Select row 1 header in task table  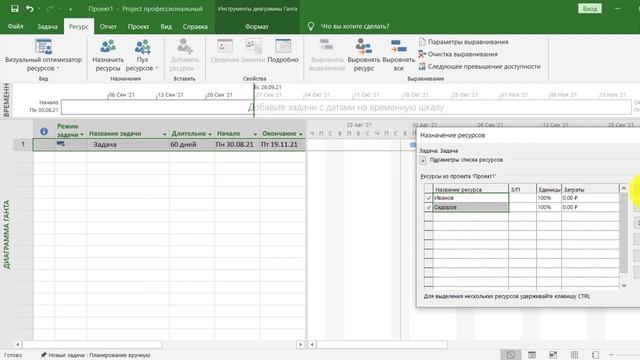click(x=23, y=144)
